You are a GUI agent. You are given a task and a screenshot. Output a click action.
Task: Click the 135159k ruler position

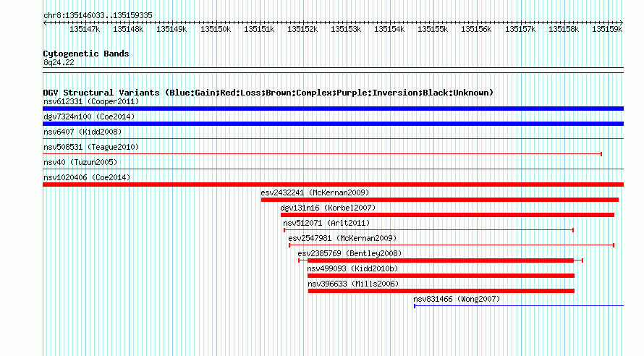tap(607, 29)
